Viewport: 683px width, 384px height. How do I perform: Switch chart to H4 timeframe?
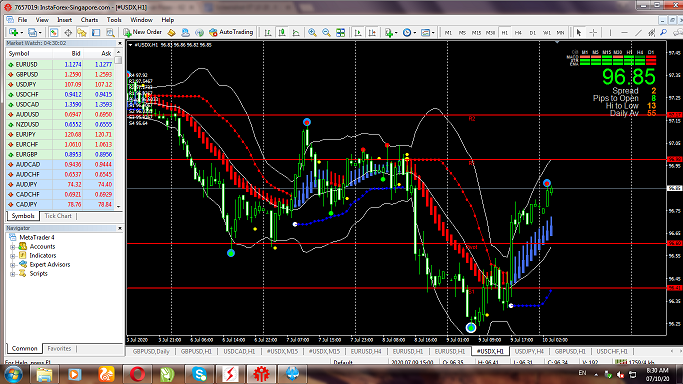[x=518, y=33]
